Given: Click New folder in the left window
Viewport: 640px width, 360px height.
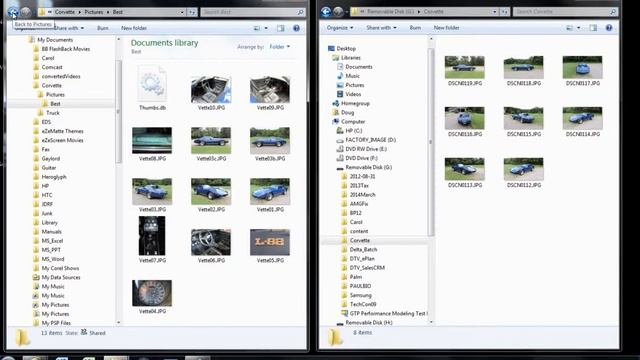Looking at the screenshot, I should pos(134,28).
